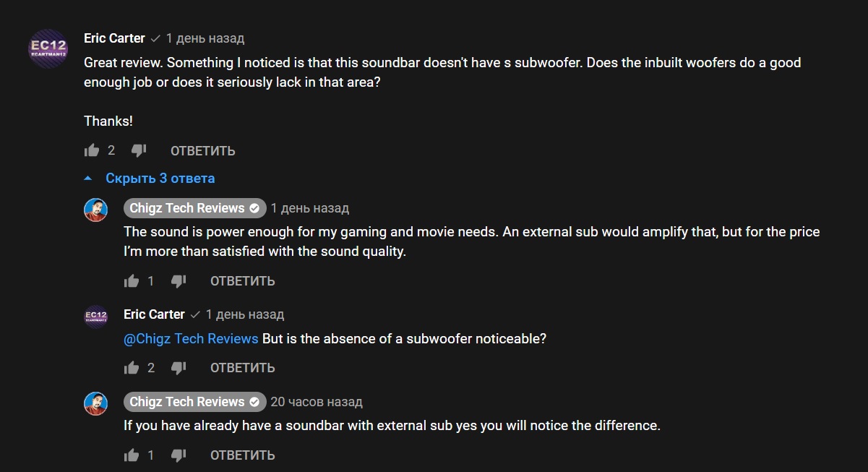Image resolution: width=868 pixels, height=472 pixels.
Task: Click ОТВЕТИТЬ under Eric Carter's top comment
Action: [202, 150]
